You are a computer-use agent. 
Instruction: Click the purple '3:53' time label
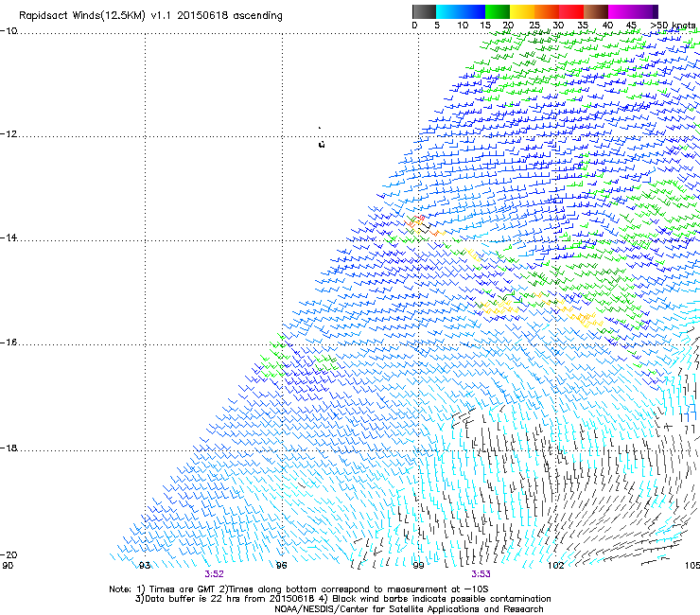(481, 574)
